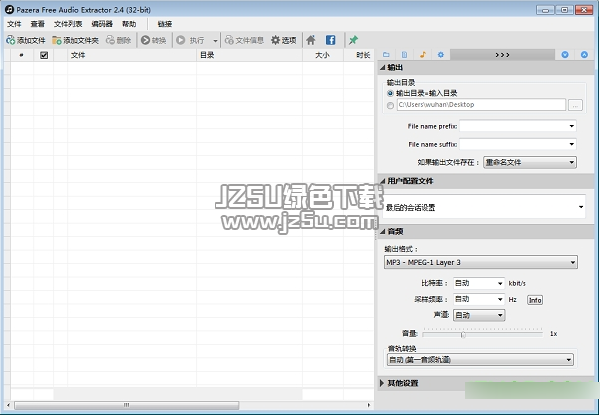Click the 目录 column header
Screen dimensions: 600x415
pyautogui.click(x=249, y=55)
